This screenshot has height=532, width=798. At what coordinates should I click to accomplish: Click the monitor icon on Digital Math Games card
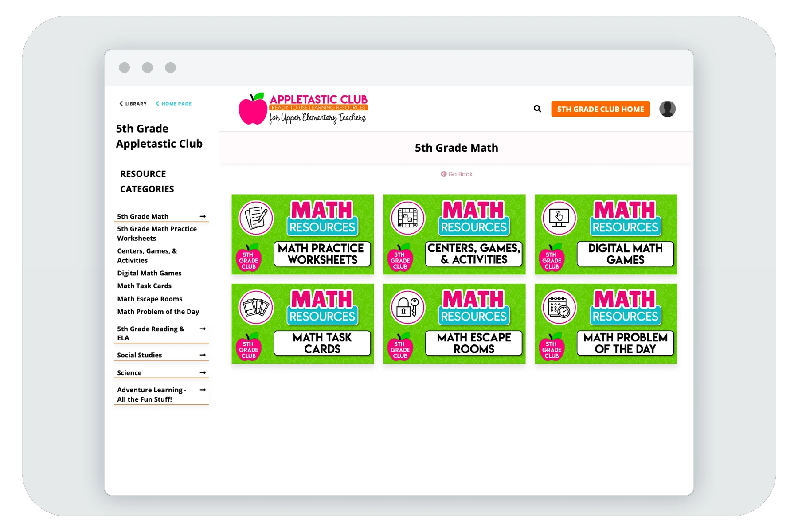[559, 218]
